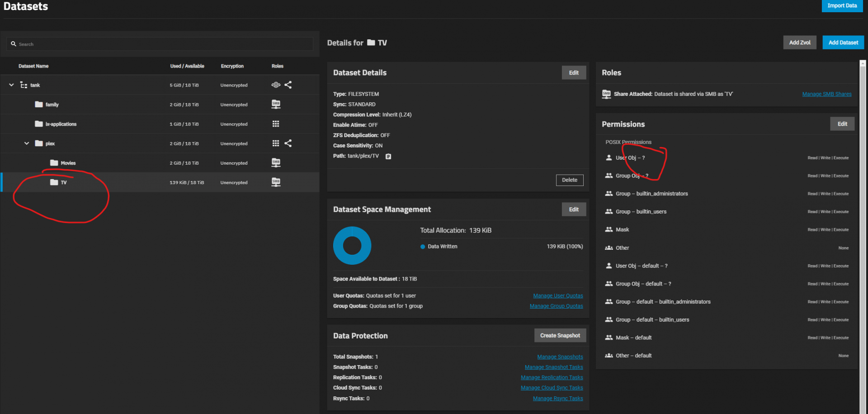
Task: Click the Import Data button
Action: (x=842, y=5)
